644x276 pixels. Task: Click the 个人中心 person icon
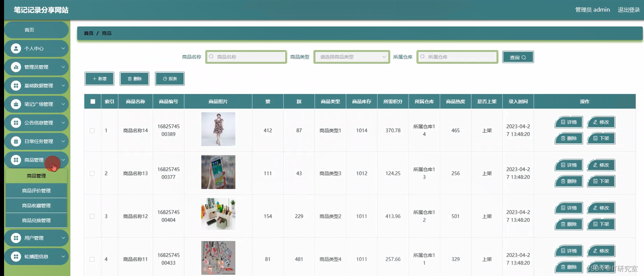(x=16, y=49)
